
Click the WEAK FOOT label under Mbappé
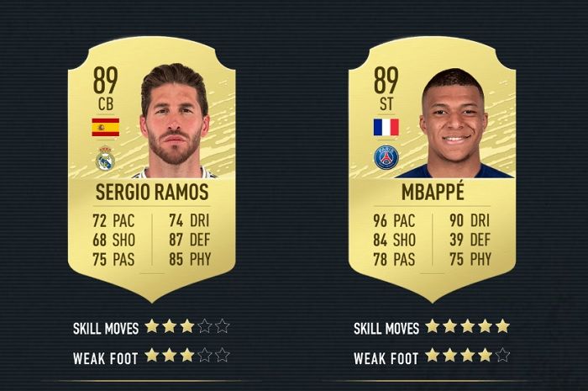(386, 358)
